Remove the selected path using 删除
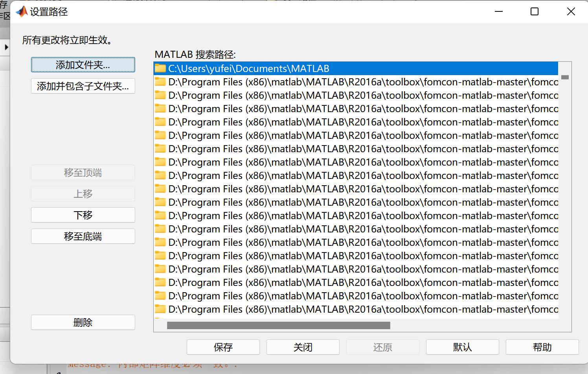588x374 pixels. point(83,322)
